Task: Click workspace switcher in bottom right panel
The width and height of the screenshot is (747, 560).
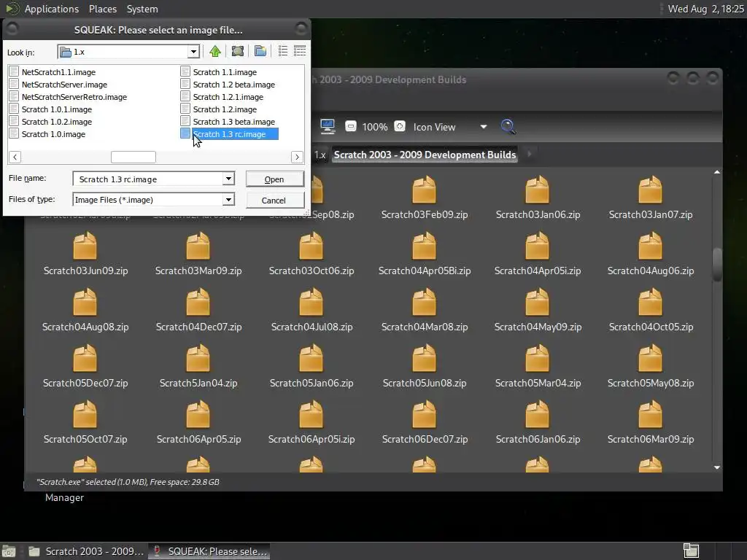Action: 691,551
